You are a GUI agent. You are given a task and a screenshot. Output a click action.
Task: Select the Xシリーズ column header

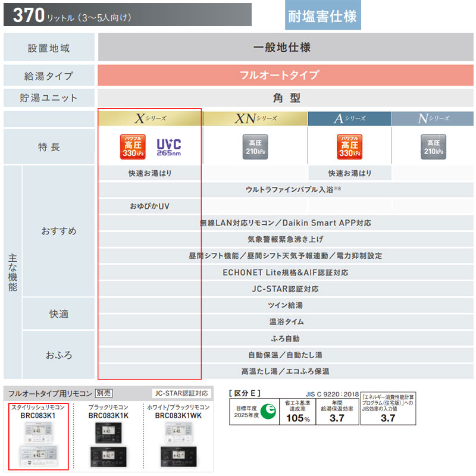(150, 118)
